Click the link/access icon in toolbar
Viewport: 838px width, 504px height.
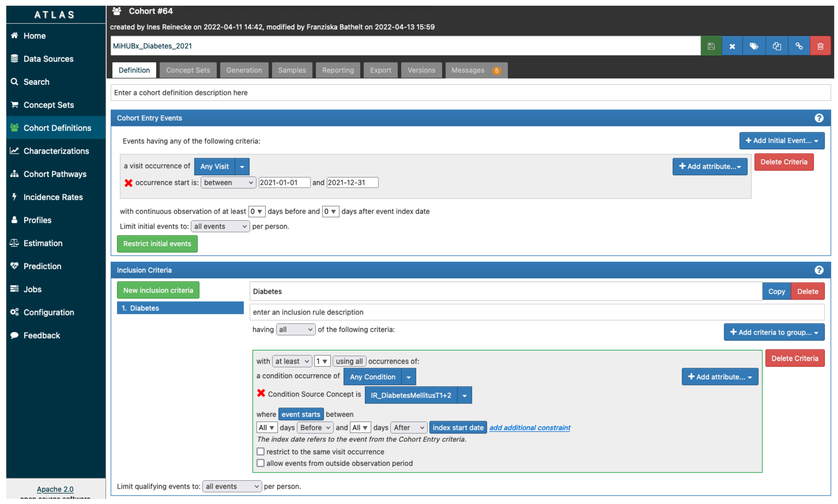tap(799, 46)
